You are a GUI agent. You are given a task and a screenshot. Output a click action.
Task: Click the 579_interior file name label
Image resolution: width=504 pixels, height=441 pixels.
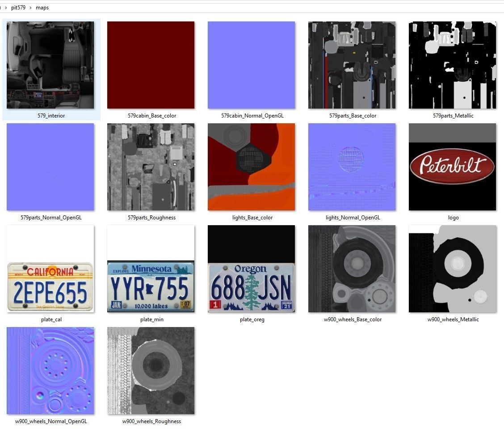click(x=51, y=116)
